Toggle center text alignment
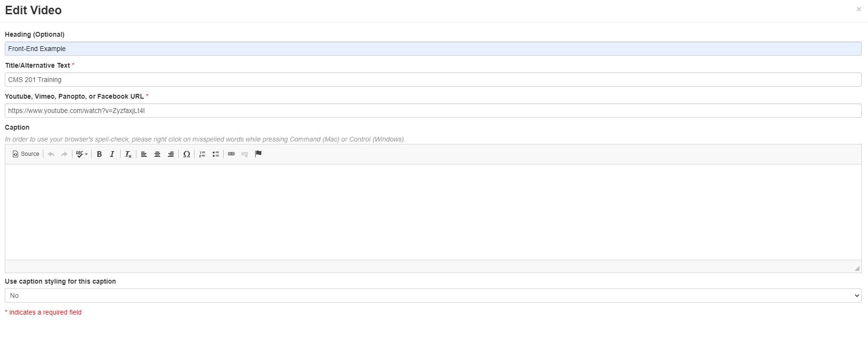Screen dimensions: 868x337 [157, 154]
